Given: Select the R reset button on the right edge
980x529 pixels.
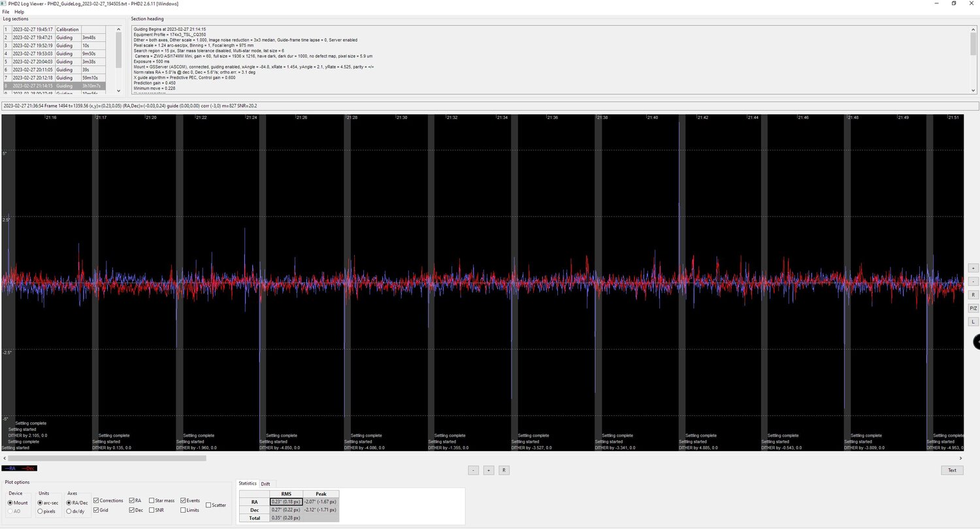Looking at the screenshot, I should [x=973, y=294].
